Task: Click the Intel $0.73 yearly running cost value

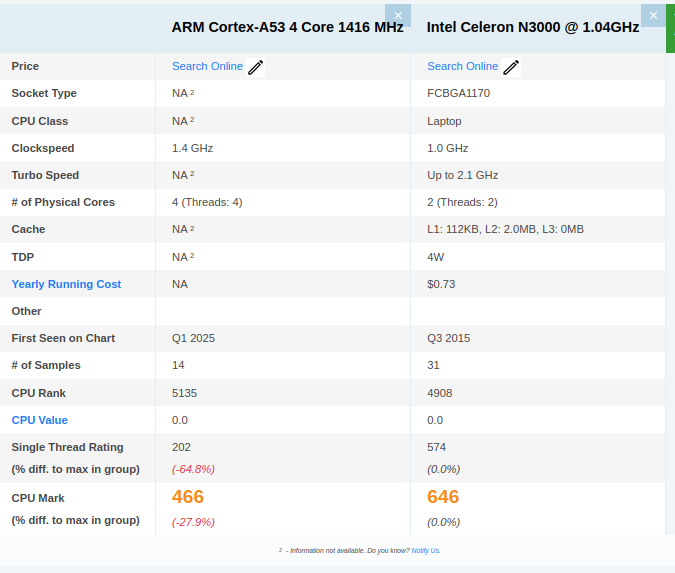Action: coord(441,284)
